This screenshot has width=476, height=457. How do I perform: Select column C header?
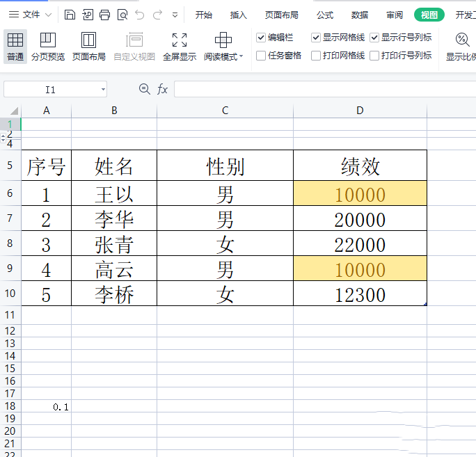point(225,111)
